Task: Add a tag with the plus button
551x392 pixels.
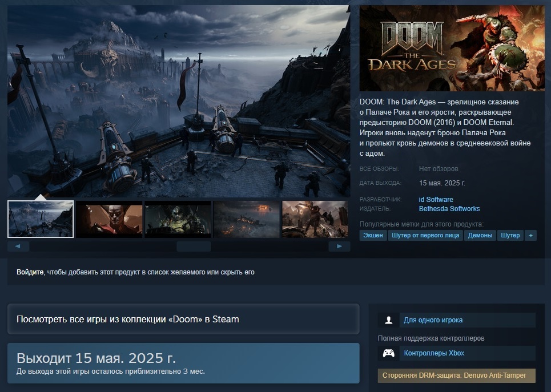Action: click(x=530, y=235)
